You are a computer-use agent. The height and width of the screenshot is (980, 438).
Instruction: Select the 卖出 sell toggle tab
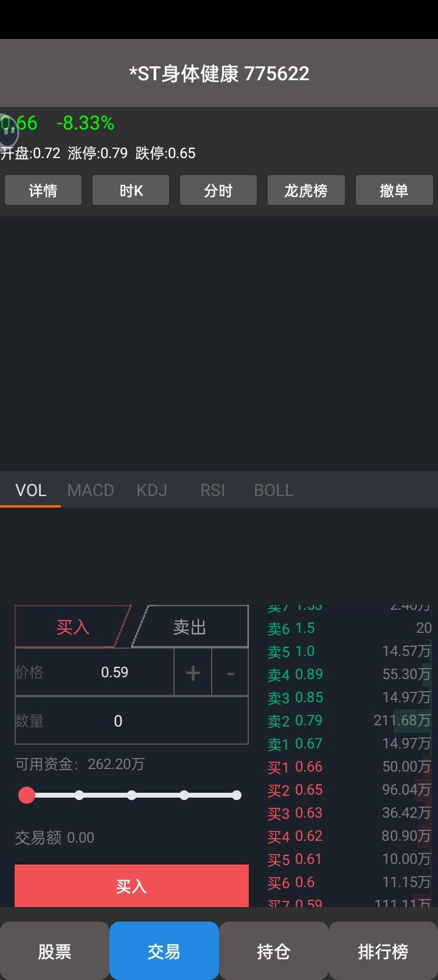click(190, 627)
